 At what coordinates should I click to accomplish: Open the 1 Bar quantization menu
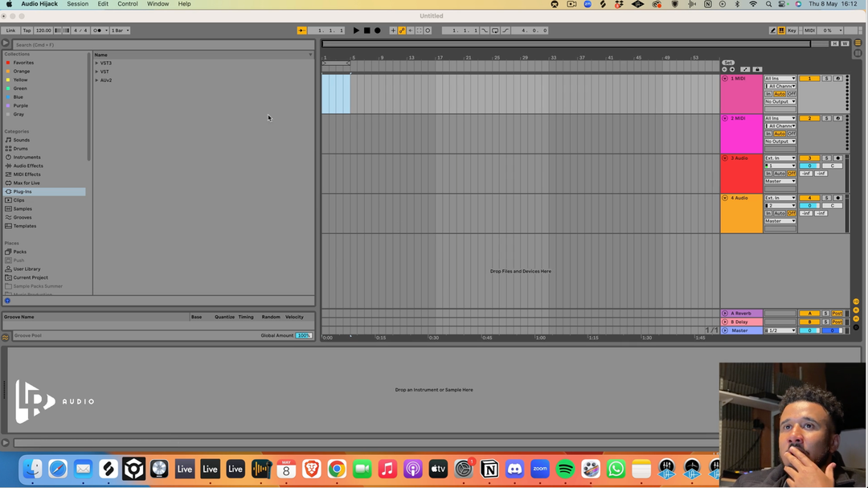[120, 31]
